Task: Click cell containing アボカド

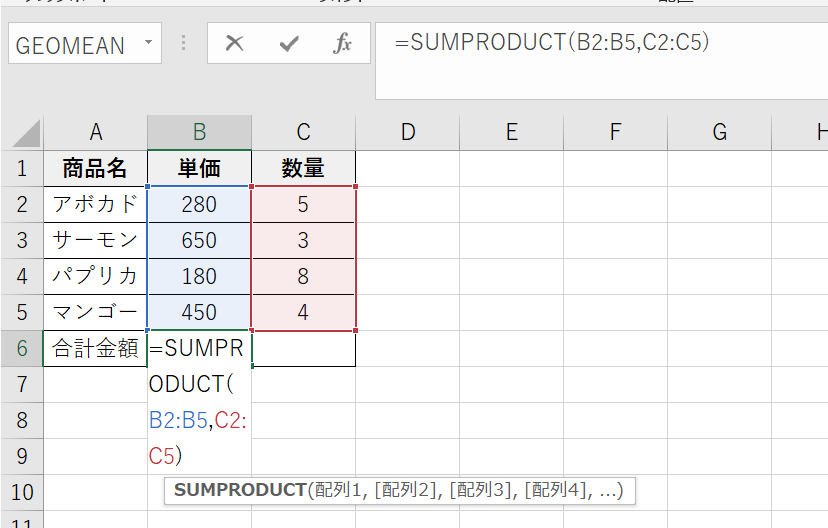Action: [x=96, y=204]
